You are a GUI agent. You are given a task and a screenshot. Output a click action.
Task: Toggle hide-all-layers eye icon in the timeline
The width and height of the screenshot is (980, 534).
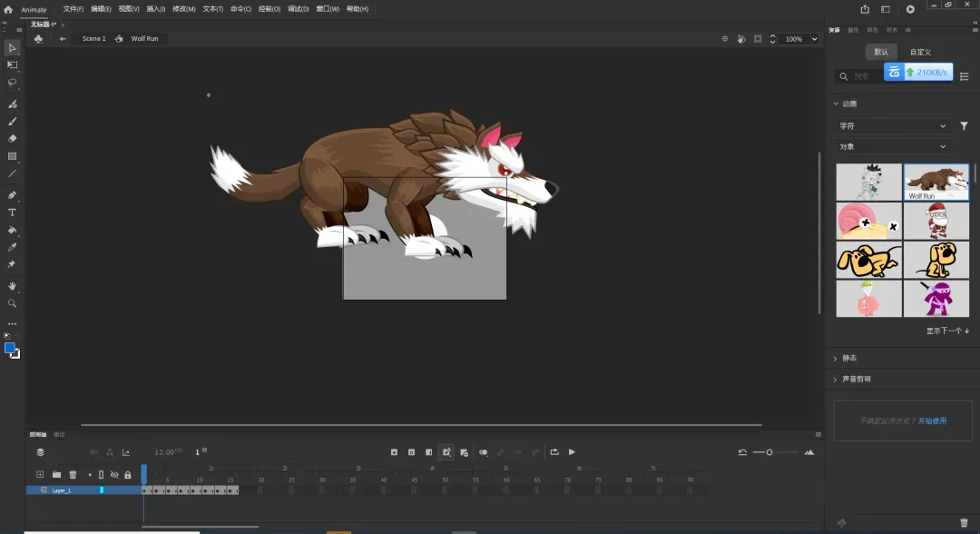pyautogui.click(x=114, y=475)
